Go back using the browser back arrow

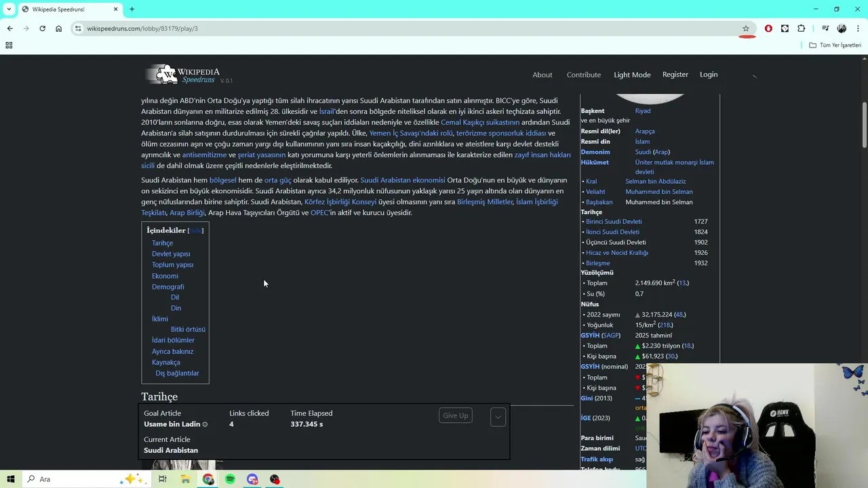(9, 28)
